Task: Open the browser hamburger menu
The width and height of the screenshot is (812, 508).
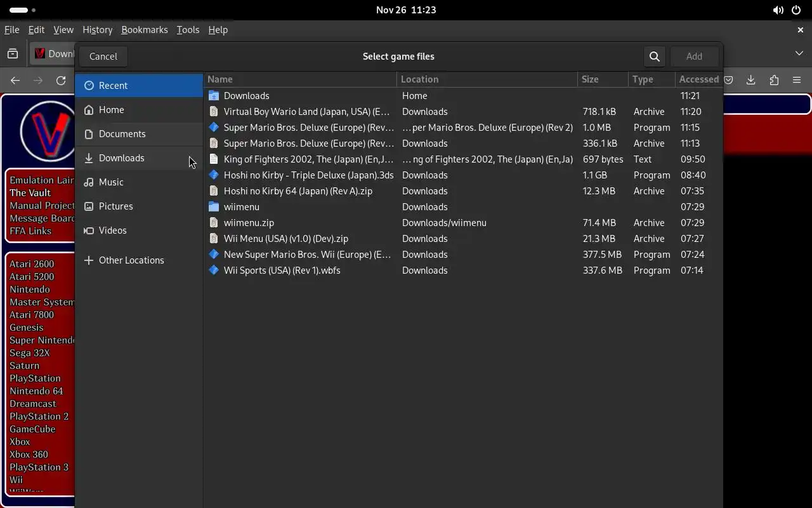Action: (x=797, y=80)
